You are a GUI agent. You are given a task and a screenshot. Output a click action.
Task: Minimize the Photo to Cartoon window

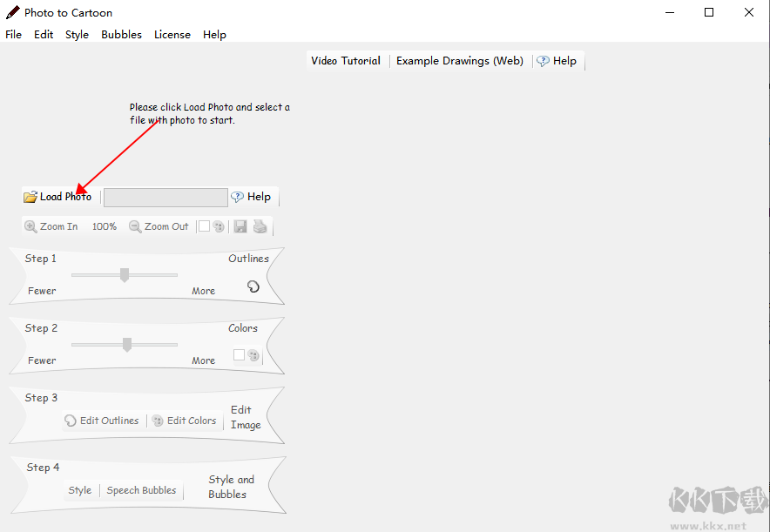(670, 12)
